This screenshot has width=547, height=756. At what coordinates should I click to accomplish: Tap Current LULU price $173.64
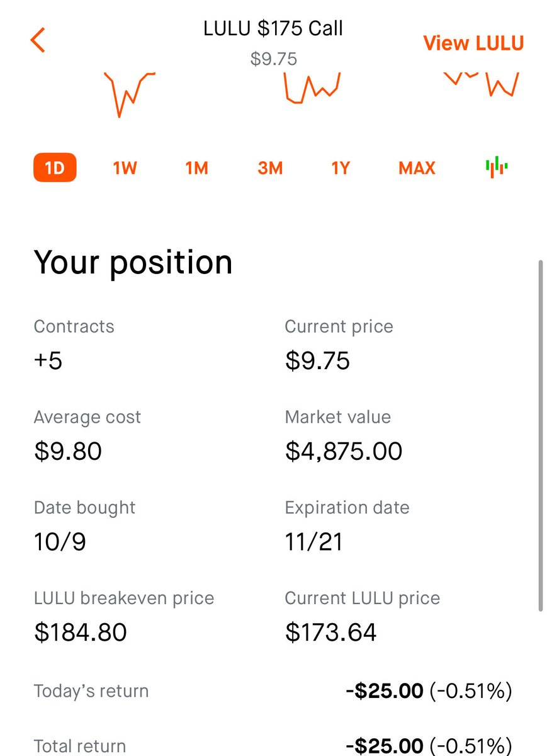(330, 632)
